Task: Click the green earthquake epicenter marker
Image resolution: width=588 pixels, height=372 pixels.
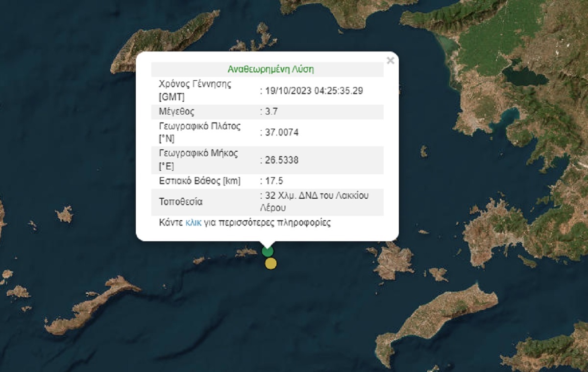Action: click(x=267, y=251)
